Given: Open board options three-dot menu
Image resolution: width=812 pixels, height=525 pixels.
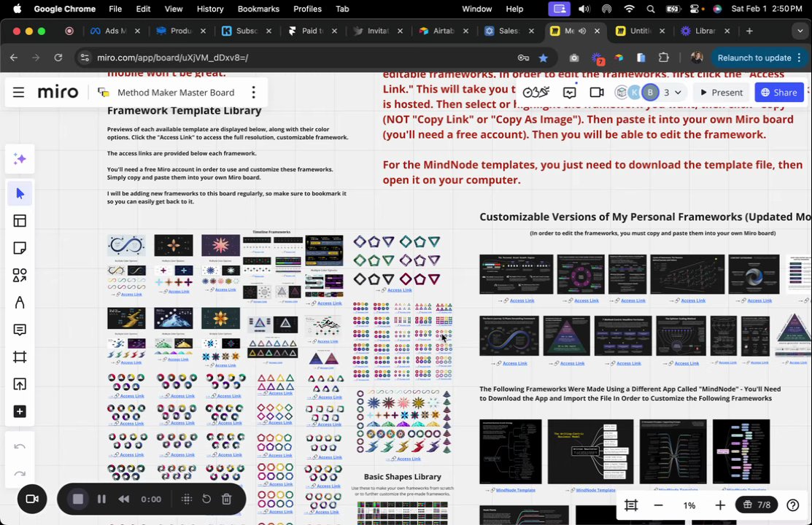Looking at the screenshot, I should (x=253, y=93).
